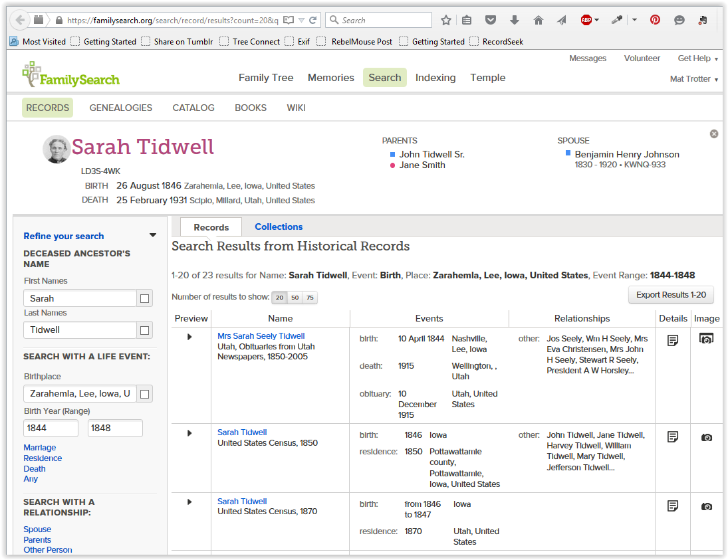Open the bookmarks list icon

click(x=467, y=20)
